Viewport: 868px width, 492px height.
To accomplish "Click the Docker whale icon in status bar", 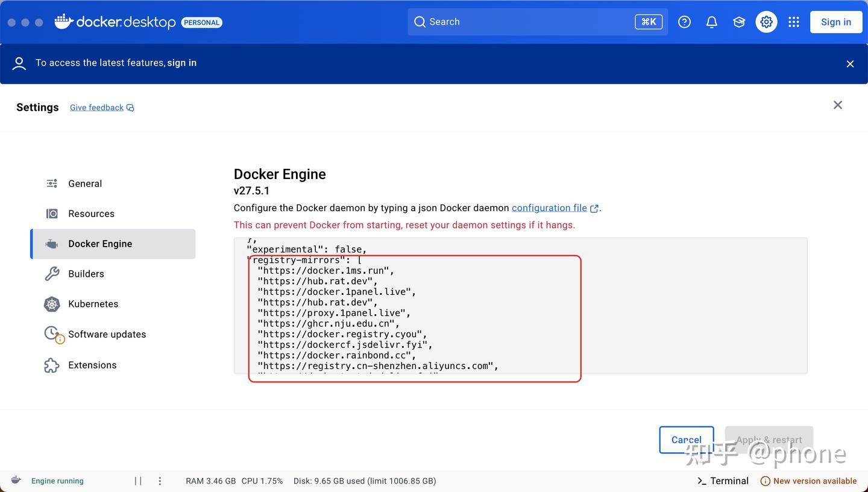I will click(16, 480).
